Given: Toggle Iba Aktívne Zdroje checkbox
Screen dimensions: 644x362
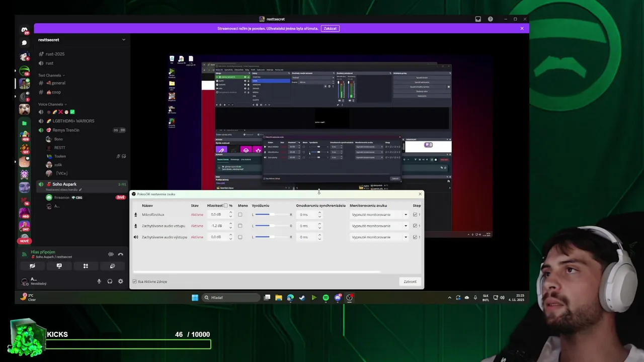Looking at the screenshot, I should [x=134, y=282].
